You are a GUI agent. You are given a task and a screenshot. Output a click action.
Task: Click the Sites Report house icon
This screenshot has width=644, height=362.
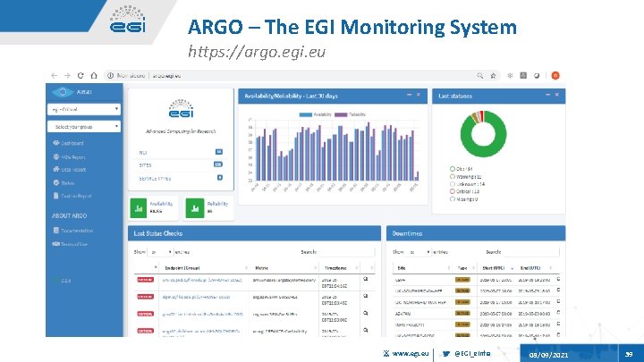click(56, 169)
